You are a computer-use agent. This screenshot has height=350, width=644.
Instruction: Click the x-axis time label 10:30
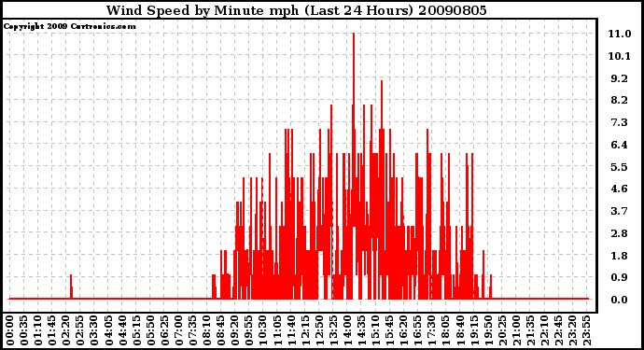[262, 330]
